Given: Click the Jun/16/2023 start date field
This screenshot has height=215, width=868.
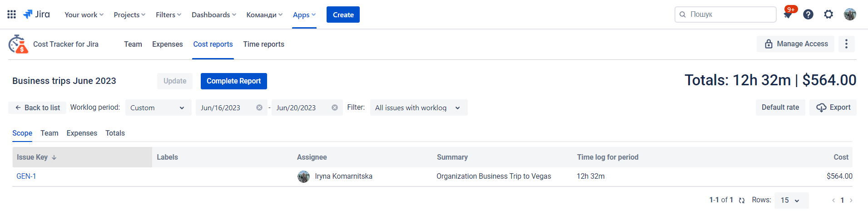Looking at the screenshot, I should [x=232, y=107].
